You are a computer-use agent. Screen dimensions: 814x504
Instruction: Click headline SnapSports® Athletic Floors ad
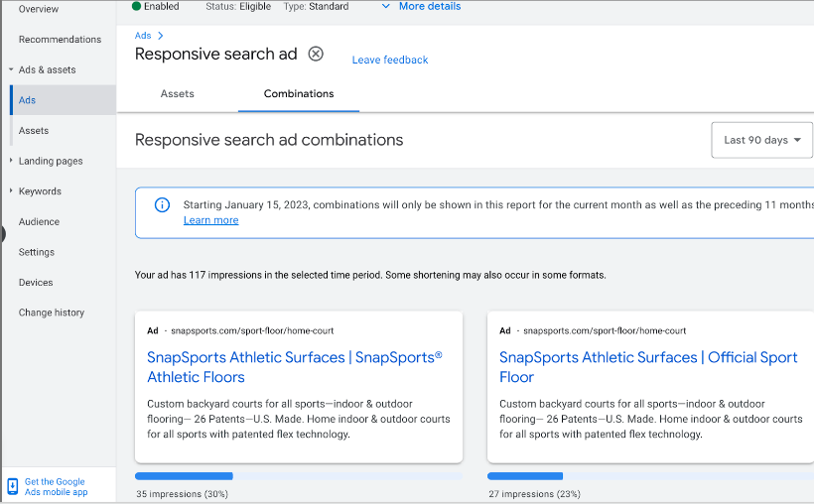[x=295, y=367]
